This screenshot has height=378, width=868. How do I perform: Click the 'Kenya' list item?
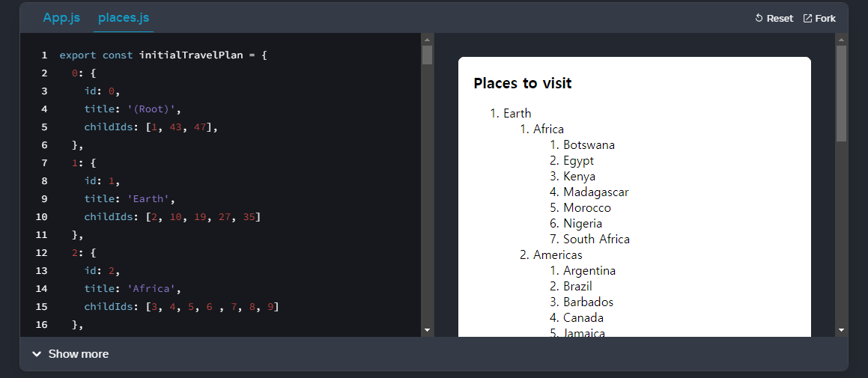point(580,177)
